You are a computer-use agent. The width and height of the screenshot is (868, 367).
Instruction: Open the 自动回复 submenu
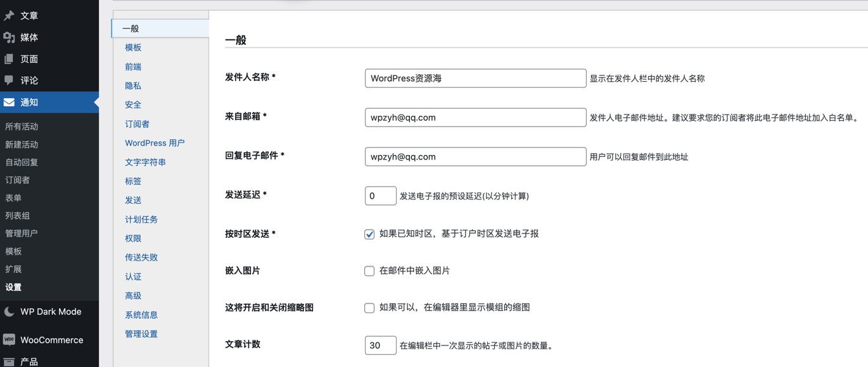point(22,162)
